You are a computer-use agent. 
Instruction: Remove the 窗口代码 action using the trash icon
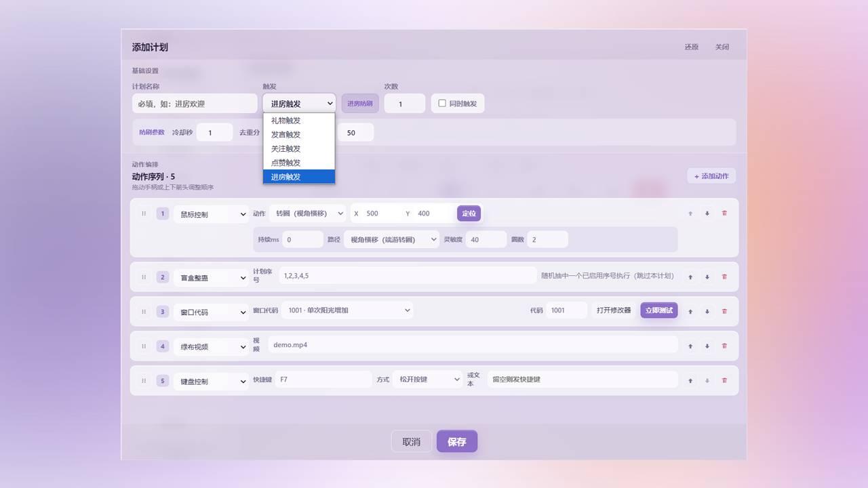pyautogui.click(x=724, y=311)
